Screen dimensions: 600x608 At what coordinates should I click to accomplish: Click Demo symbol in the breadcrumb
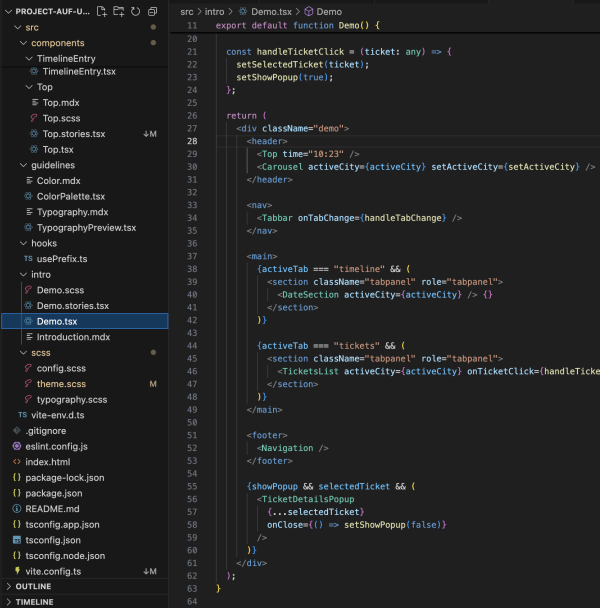tap(329, 12)
